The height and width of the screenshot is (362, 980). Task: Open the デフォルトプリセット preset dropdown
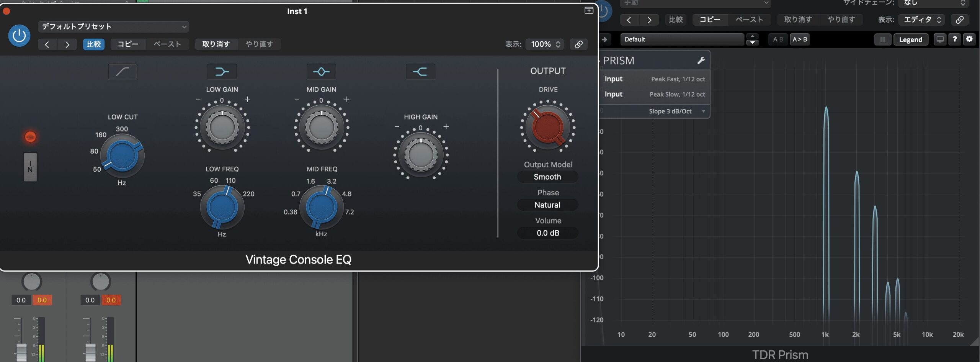(x=113, y=26)
